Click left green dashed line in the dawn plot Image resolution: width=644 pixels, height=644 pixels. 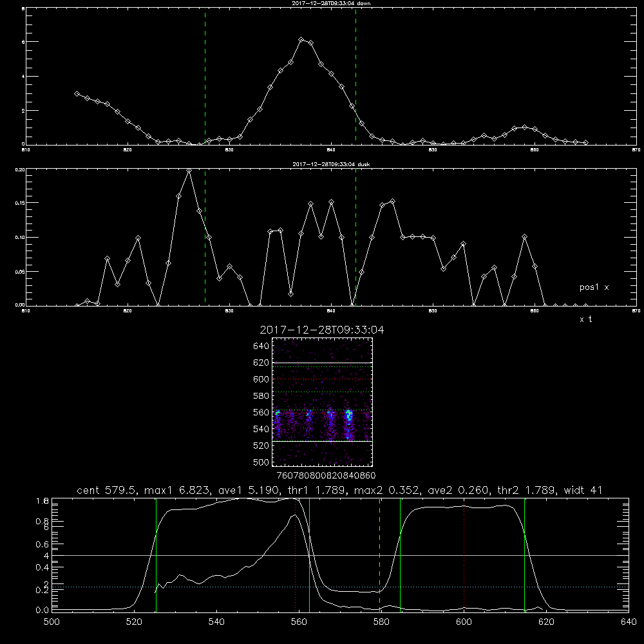click(205, 77)
